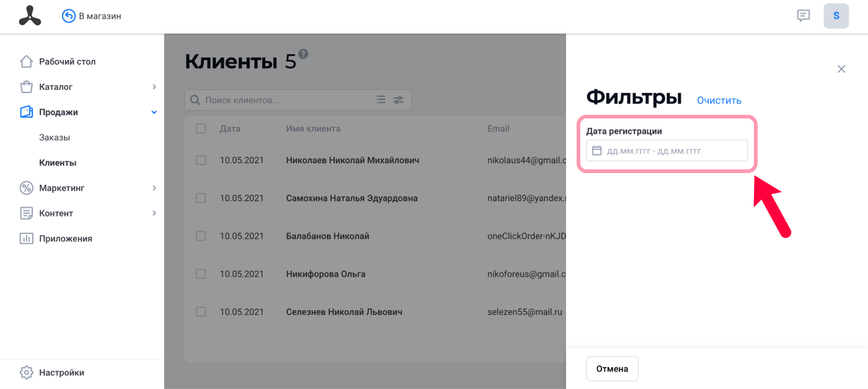Expand the Контент chevron
The image size is (868, 389).
[154, 213]
